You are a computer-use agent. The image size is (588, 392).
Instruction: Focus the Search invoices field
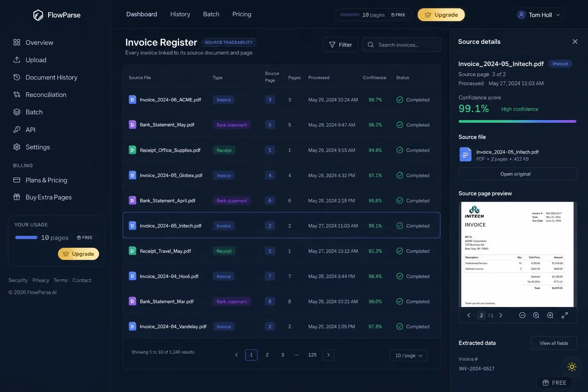pyautogui.click(x=402, y=45)
